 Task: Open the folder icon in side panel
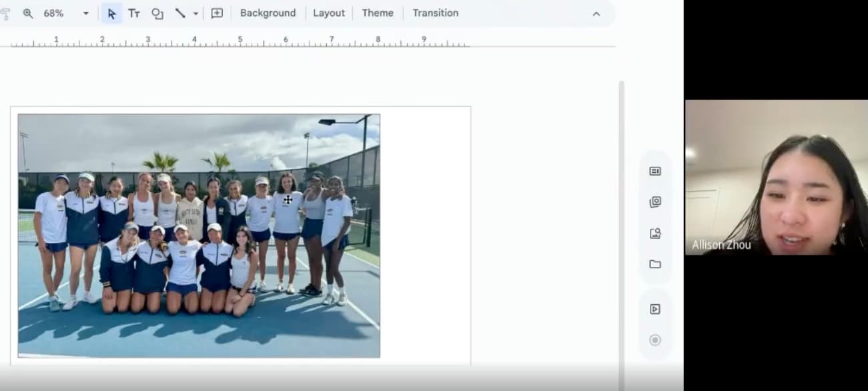(655, 264)
